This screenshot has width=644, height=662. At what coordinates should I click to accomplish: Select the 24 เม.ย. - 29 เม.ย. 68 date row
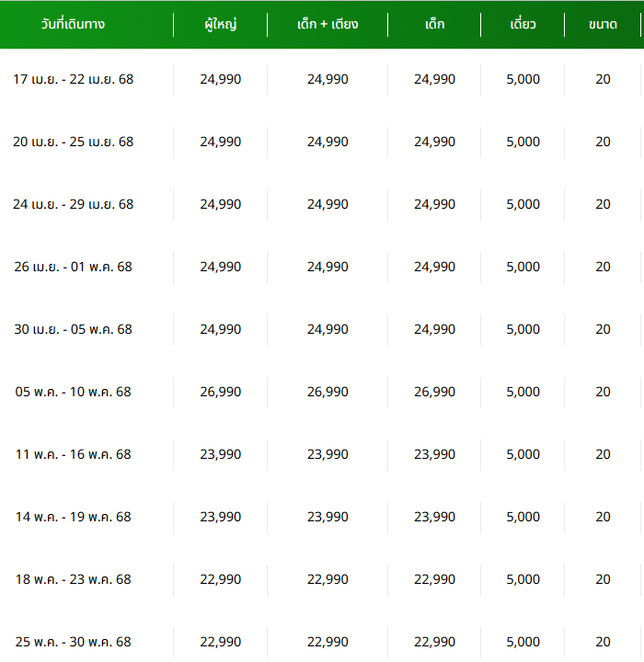[x=322, y=204]
